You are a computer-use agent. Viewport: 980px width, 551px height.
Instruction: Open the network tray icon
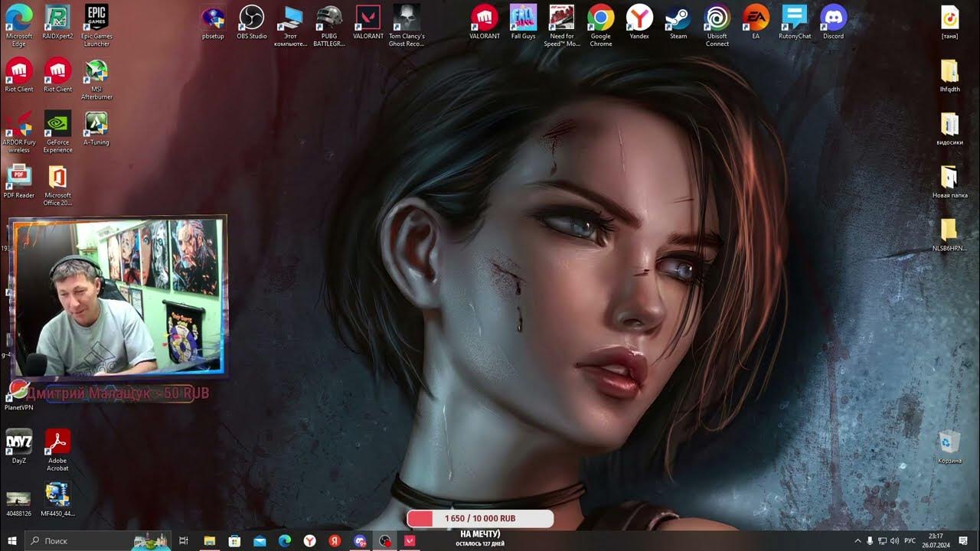point(882,541)
